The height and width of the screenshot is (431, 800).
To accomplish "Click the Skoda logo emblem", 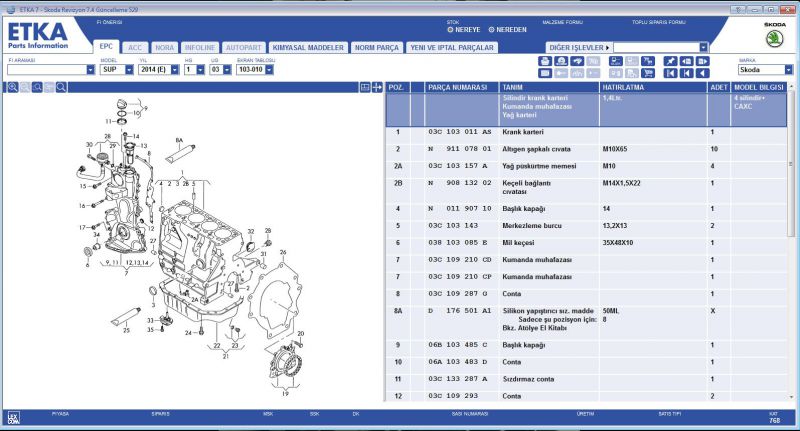I will pos(774,39).
